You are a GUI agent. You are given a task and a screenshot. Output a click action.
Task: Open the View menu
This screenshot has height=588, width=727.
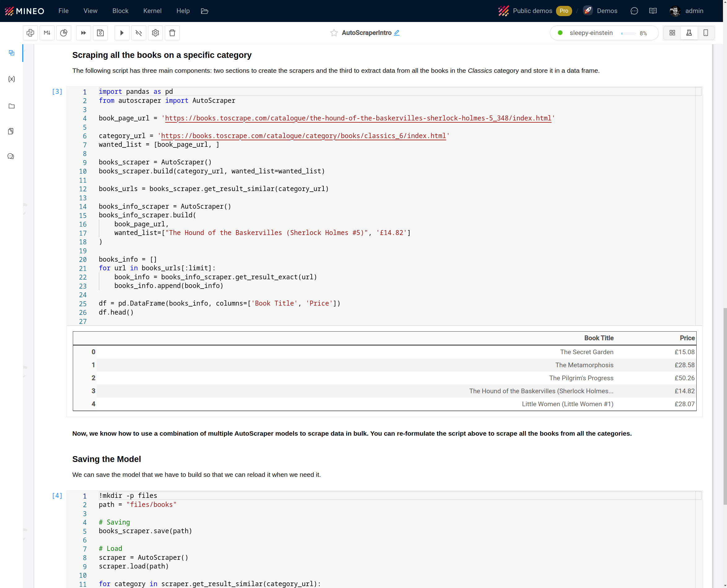[x=90, y=11]
